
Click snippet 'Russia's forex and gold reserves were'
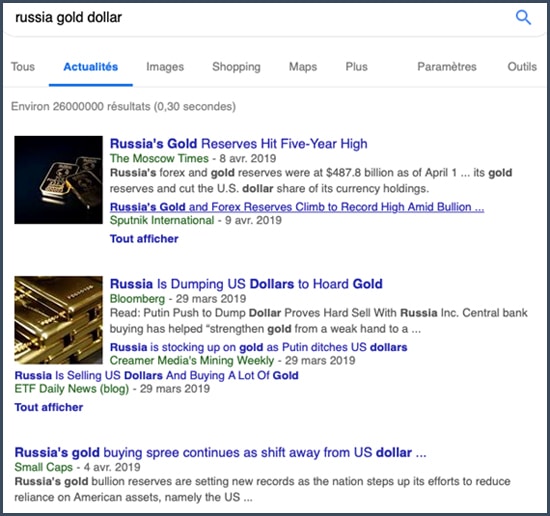point(311,181)
